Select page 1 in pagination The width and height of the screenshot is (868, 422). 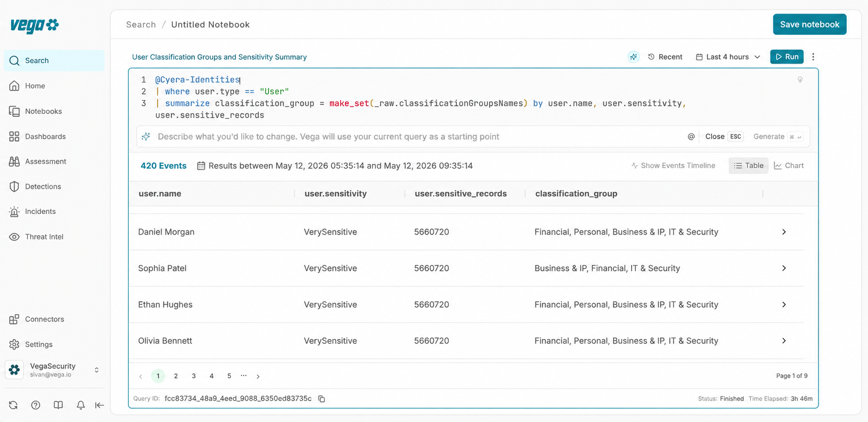pos(158,376)
